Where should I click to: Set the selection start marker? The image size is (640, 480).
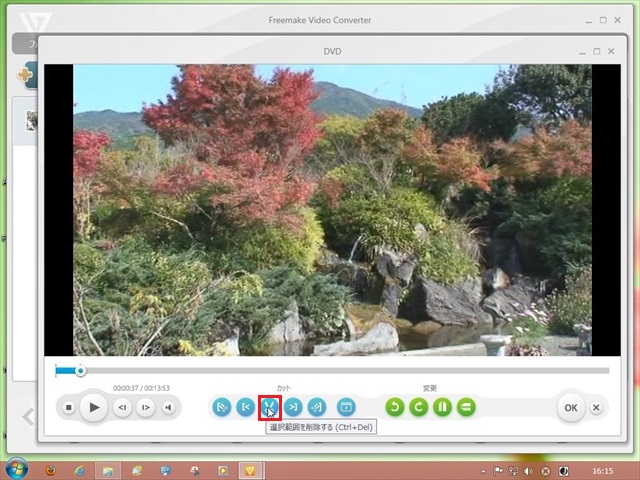coord(245,407)
